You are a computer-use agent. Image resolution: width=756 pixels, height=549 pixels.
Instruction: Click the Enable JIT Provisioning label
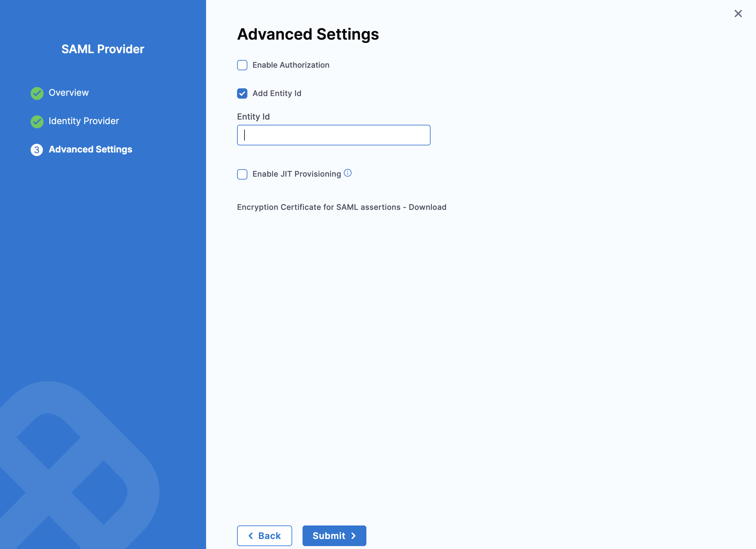tap(296, 174)
